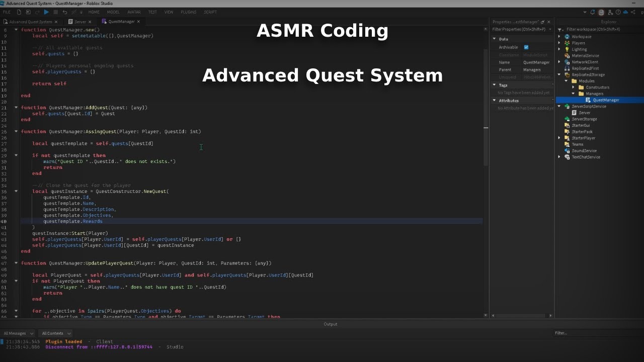
Task: Switch to the MODEL ribbon tab
Action: (x=113, y=12)
